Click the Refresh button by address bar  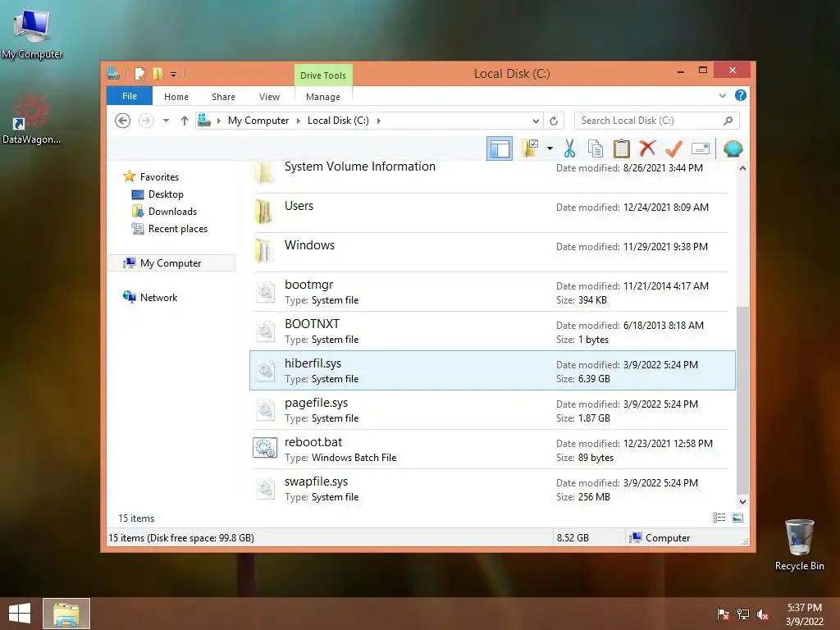[554, 121]
